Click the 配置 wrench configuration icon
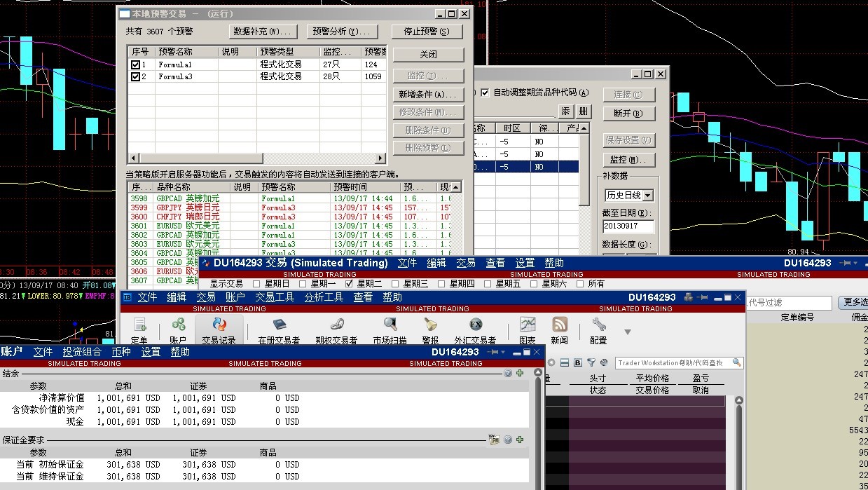The width and height of the screenshot is (868, 490). click(x=598, y=325)
